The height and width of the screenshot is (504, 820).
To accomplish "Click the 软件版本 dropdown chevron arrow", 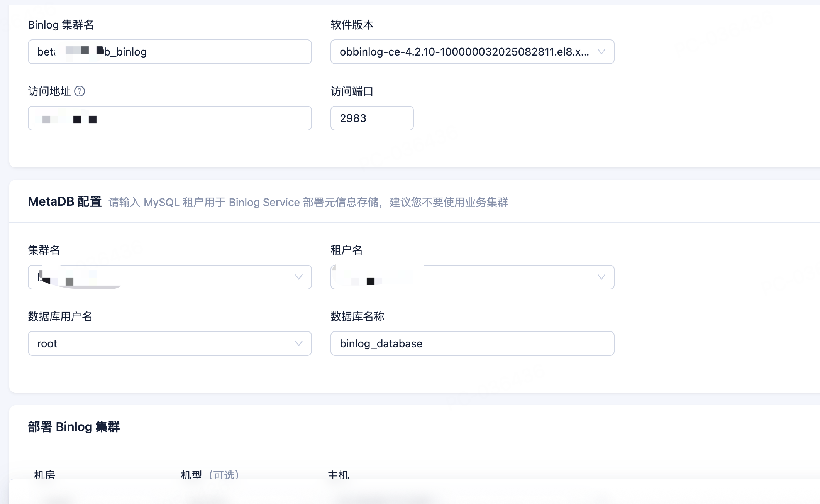I will click(x=601, y=52).
